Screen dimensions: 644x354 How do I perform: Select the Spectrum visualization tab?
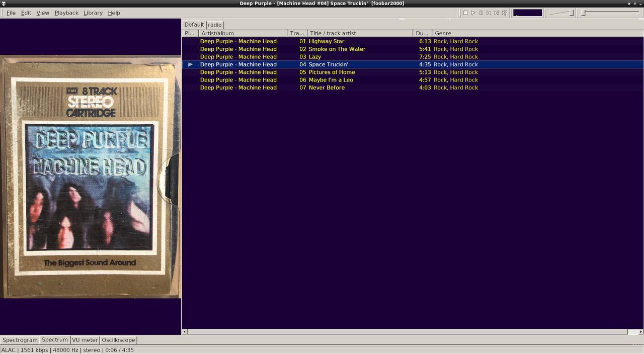[55, 340]
